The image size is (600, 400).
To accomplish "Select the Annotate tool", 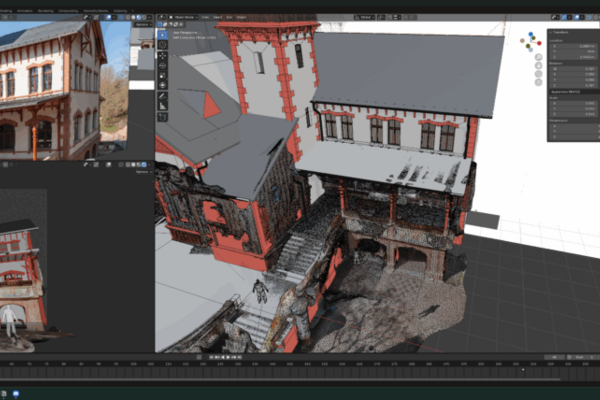I will pyautogui.click(x=163, y=96).
